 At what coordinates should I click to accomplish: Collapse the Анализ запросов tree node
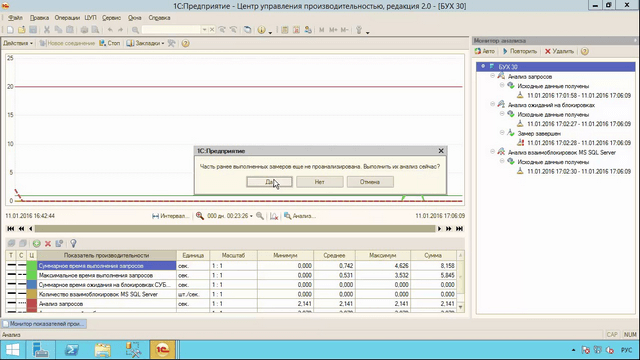[x=493, y=76]
